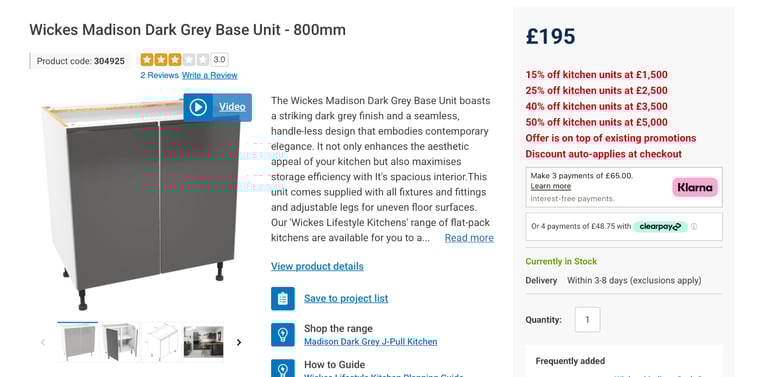Click the Klarna logo badge

(695, 187)
